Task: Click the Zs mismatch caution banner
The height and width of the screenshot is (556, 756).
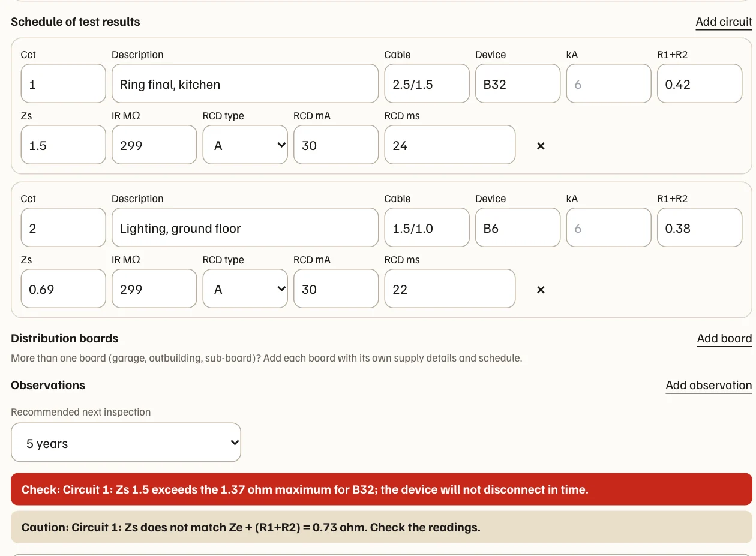Action: [x=382, y=527]
